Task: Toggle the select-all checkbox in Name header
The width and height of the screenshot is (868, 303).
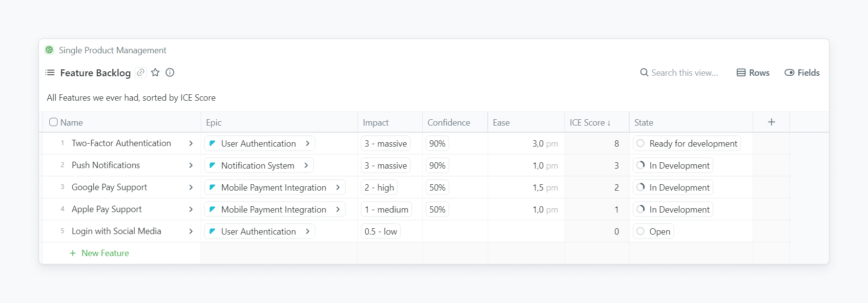Action: pyautogui.click(x=54, y=122)
